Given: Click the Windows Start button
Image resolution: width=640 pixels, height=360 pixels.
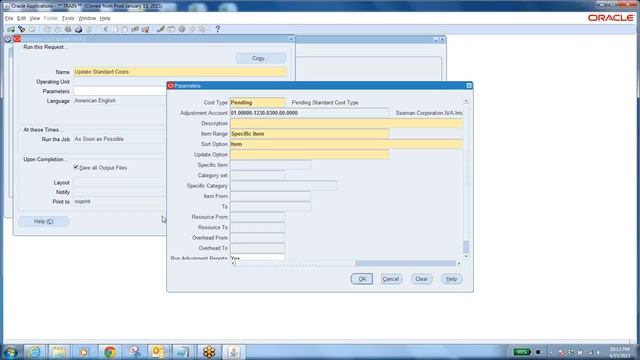Looking at the screenshot, I should (x=11, y=352).
